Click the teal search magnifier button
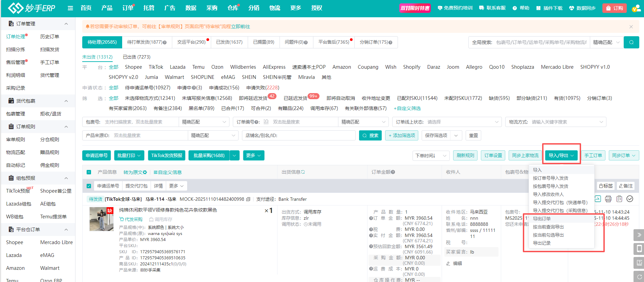The image size is (644, 282). [x=631, y=42]
